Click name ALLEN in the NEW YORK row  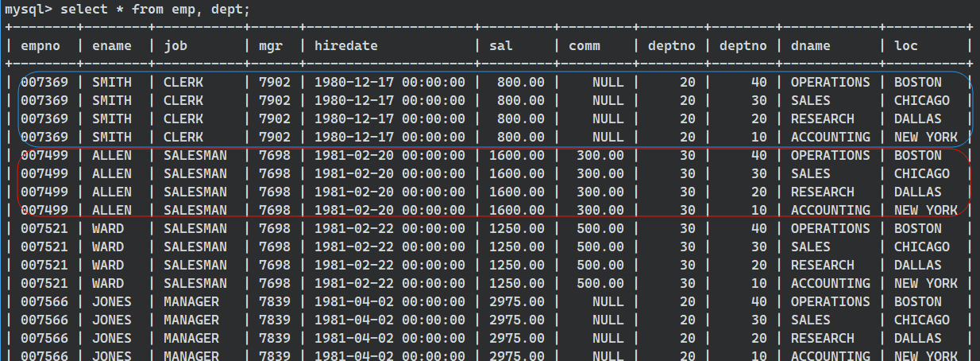tap(112, 210)
